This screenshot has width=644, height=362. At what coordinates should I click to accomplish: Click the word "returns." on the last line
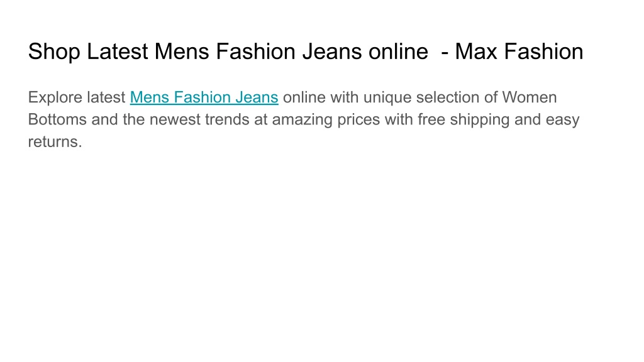[55, 141]
